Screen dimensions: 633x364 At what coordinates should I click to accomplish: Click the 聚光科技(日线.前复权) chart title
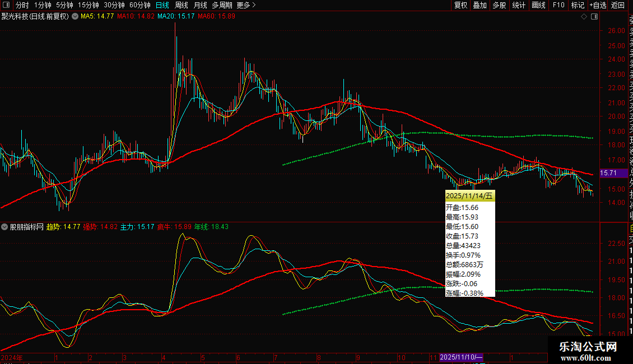coord(35,16)
